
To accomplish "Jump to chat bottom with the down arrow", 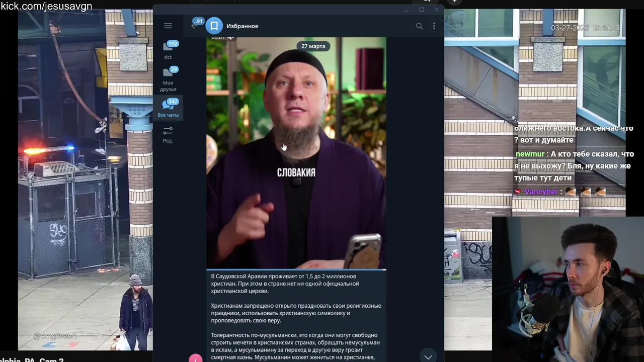I will tap(428, 357).
